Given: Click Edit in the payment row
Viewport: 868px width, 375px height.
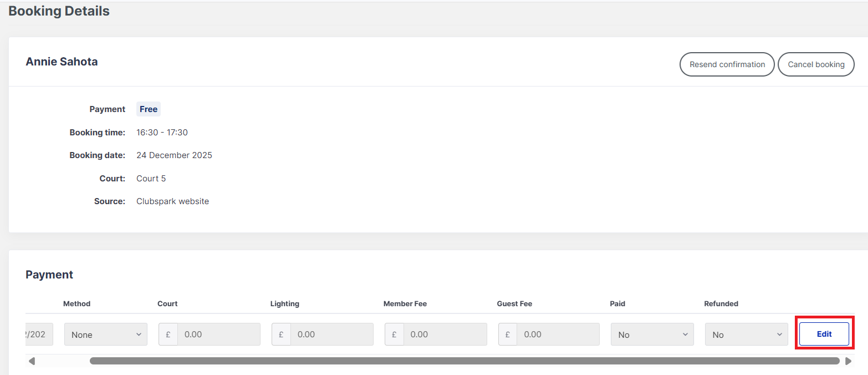Looking at the screenshot, I should pos(824,334).
